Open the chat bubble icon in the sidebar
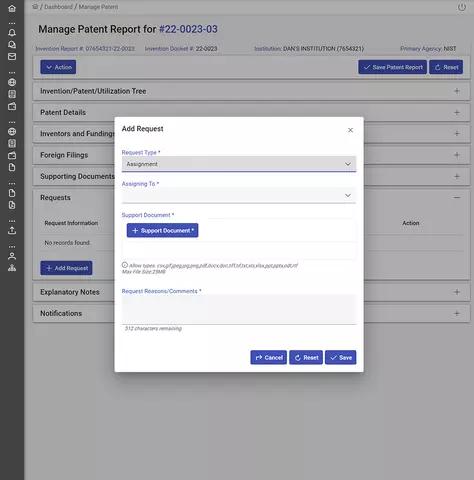474x480 pixels. 12,45
